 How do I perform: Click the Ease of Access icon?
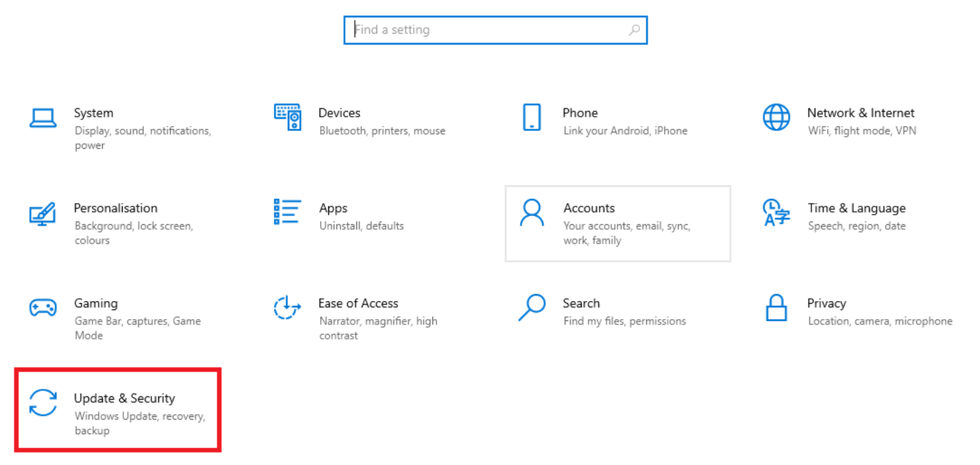(x=287, y=307)
